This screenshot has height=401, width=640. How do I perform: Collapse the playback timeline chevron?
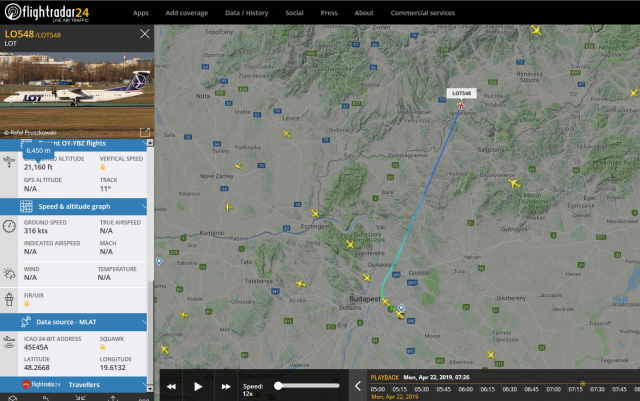[x=358, y=386]
